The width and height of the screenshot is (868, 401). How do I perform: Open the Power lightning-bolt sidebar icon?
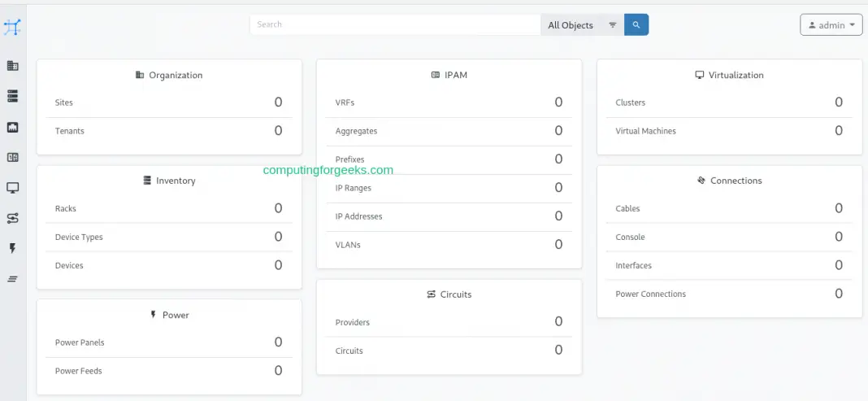[12, 248]
